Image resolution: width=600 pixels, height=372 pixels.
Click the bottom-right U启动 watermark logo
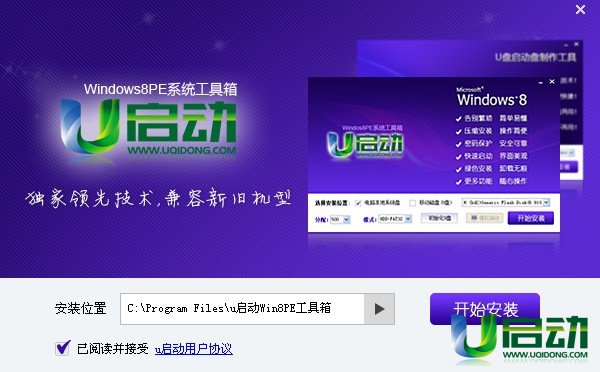[x=520, y=338]
